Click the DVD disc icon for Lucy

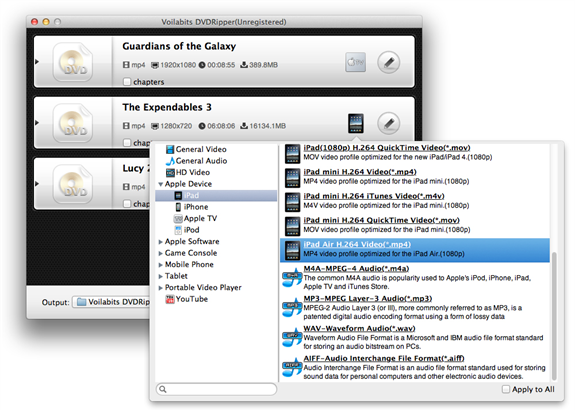73,184
